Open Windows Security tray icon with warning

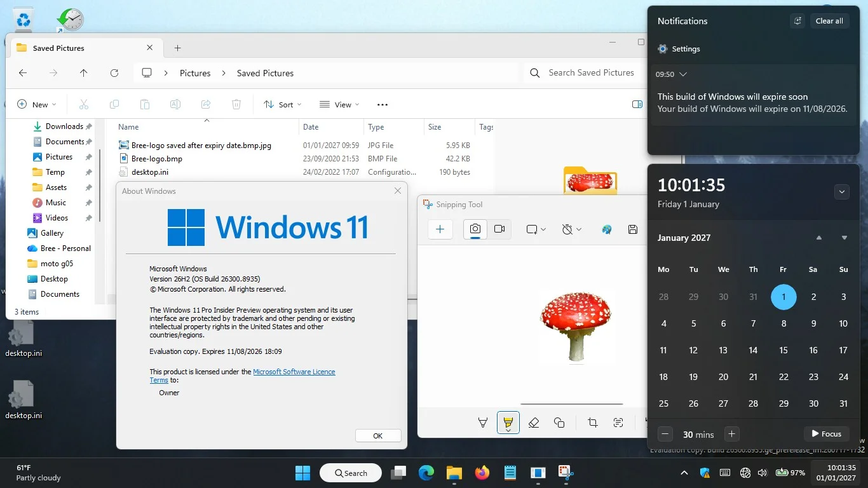coord(705,473)
